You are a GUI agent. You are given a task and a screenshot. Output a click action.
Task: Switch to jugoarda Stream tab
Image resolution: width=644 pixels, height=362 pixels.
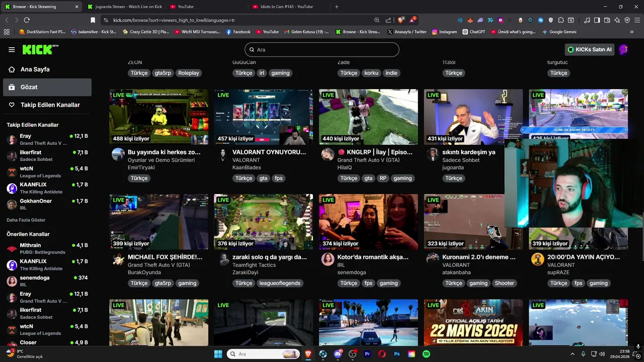[x=124, y=7]
